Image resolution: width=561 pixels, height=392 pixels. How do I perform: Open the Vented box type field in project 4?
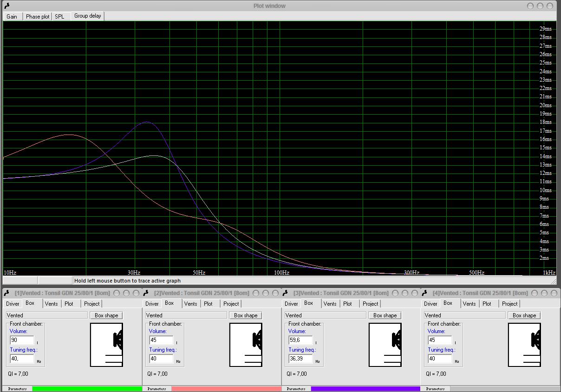[x=464, y=315]
